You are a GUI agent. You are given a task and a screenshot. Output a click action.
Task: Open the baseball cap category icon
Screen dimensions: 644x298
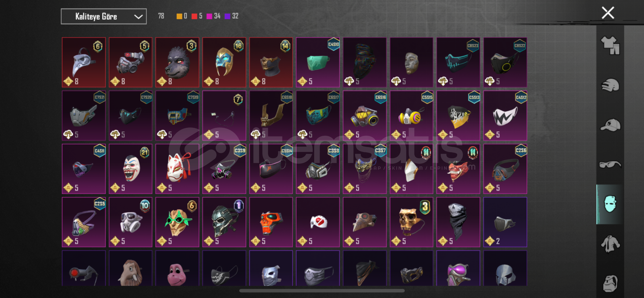click(610, 125)
